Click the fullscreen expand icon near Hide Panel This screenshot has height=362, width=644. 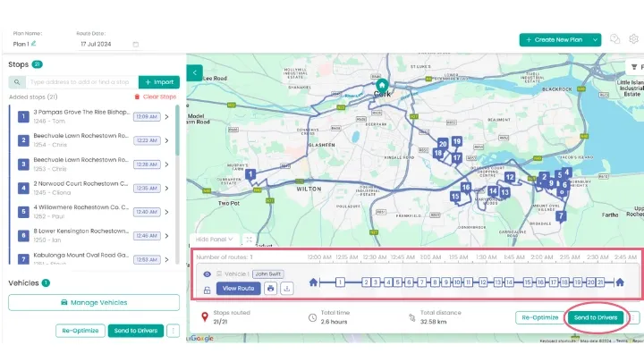pos(249,240)
